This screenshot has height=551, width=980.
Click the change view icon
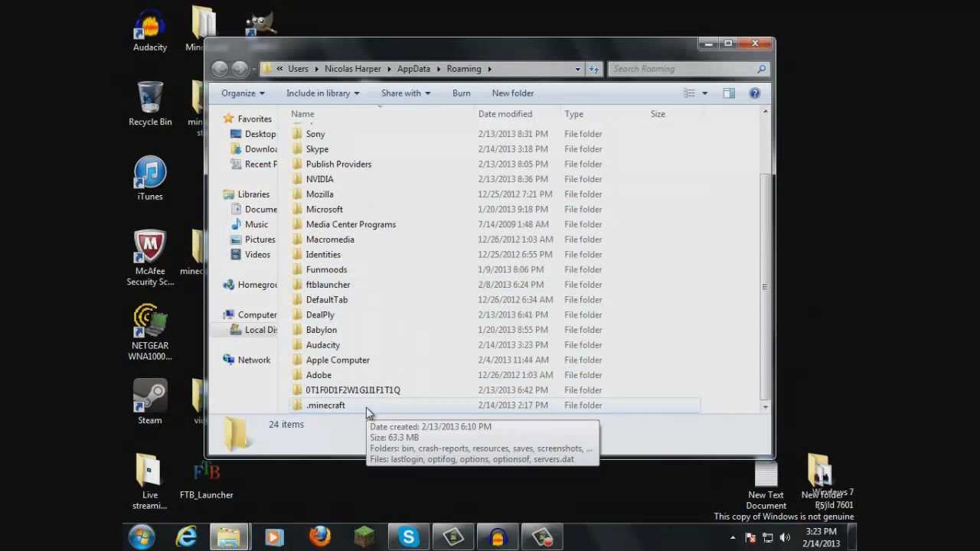tap(690, 93)
